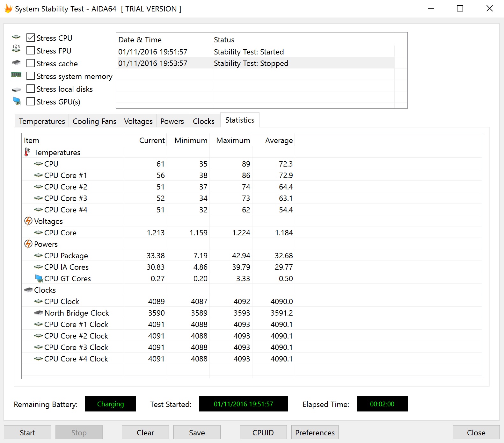This screenshot has width=504, height=443.
Task: Click the icon beside CPU IA Cores row
Action: [38, 267]
